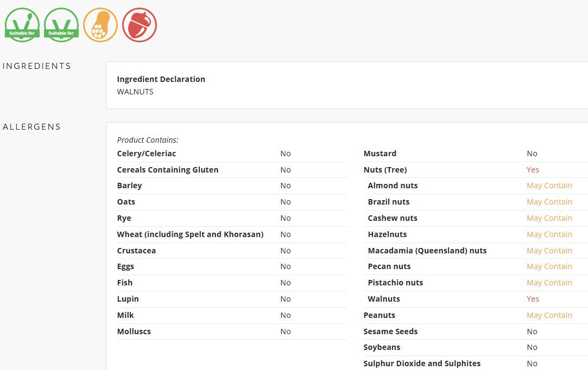
Task: Click the Wheat (including Spelt and Khorasan) row
Action: pyautogui.click(x=232, y=234)
